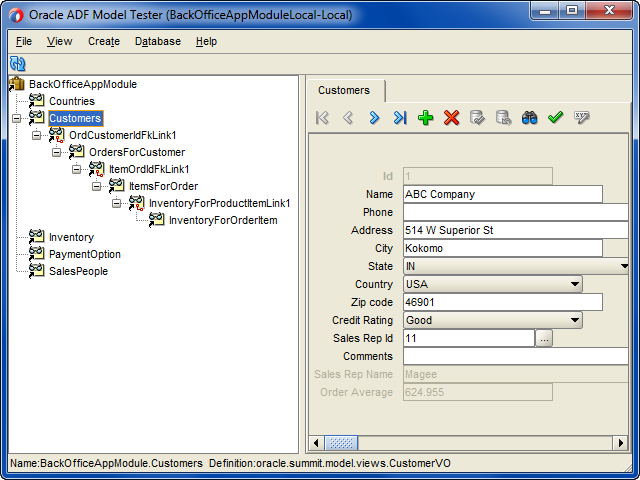Validate row with green checkmark icon
This screenshot has height=480, width=640.
click(x=555, y=118)
